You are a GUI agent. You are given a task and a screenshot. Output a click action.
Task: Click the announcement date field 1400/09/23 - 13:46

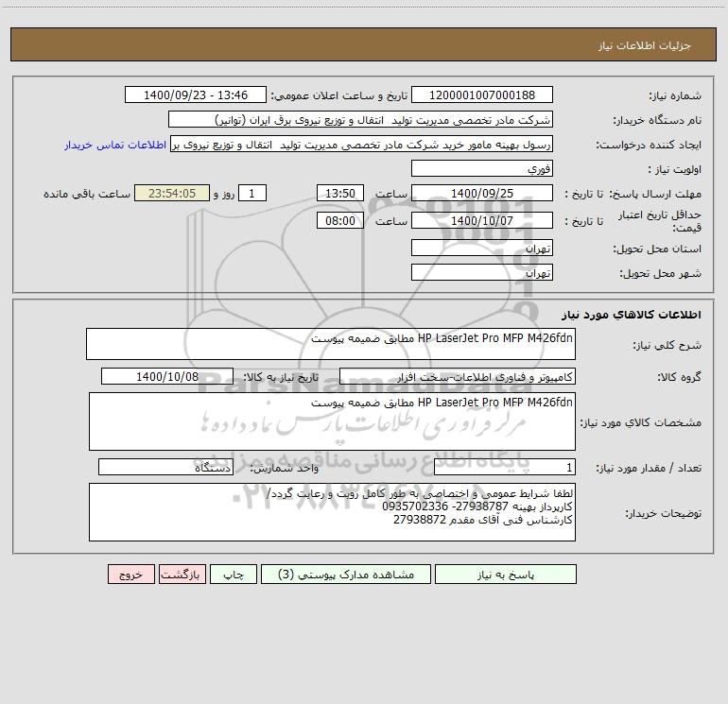tap(196, 95)
